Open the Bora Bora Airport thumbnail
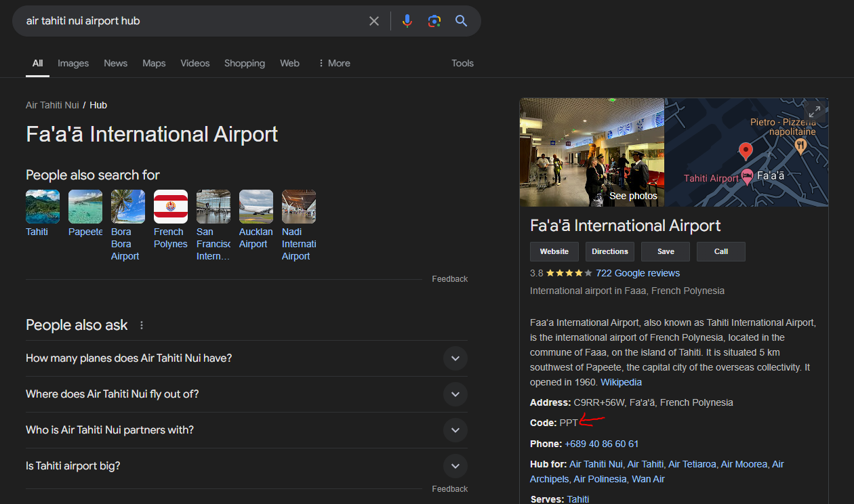This screenshot has width=854, height=504. (128, 207)
